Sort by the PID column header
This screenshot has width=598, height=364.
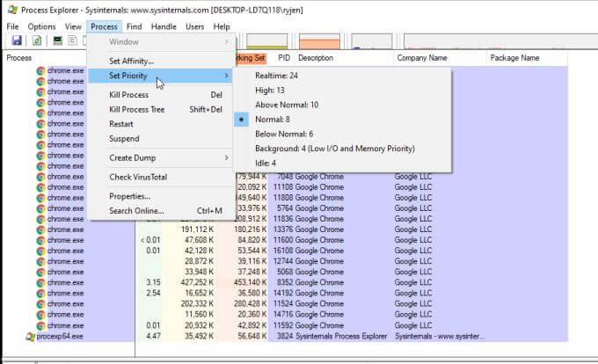tap(284, 58)
